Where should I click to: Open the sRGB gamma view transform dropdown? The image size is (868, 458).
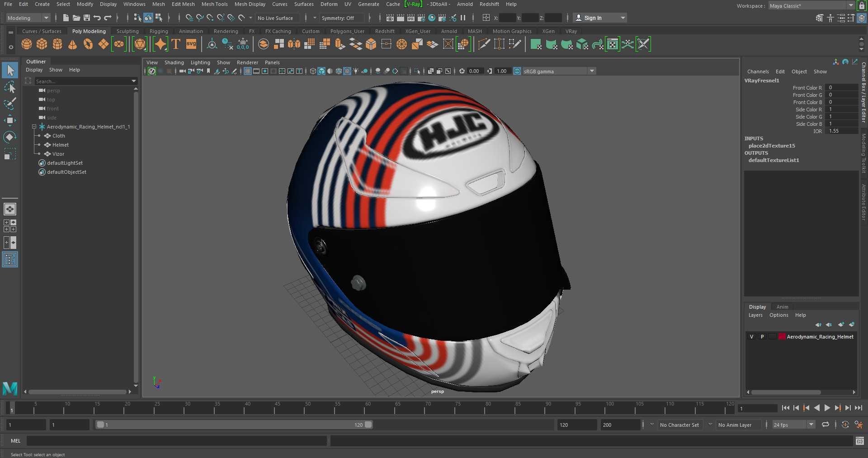(559, 71)
